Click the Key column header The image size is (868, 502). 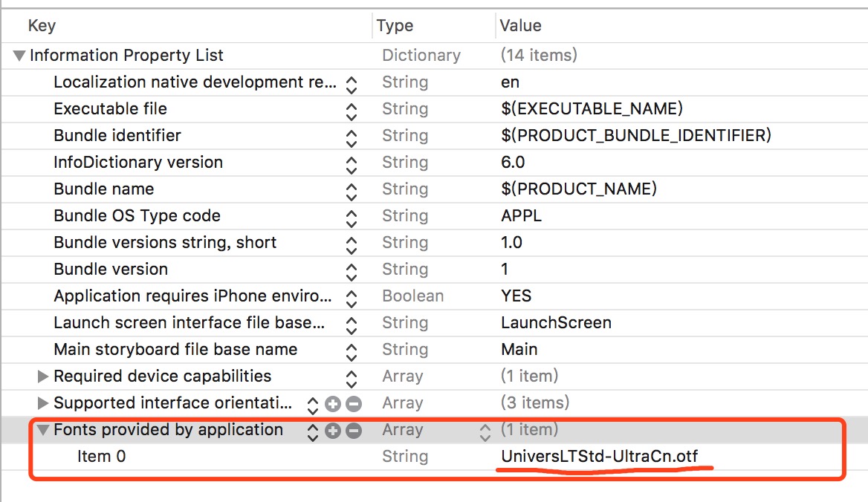tap(42, 25)
